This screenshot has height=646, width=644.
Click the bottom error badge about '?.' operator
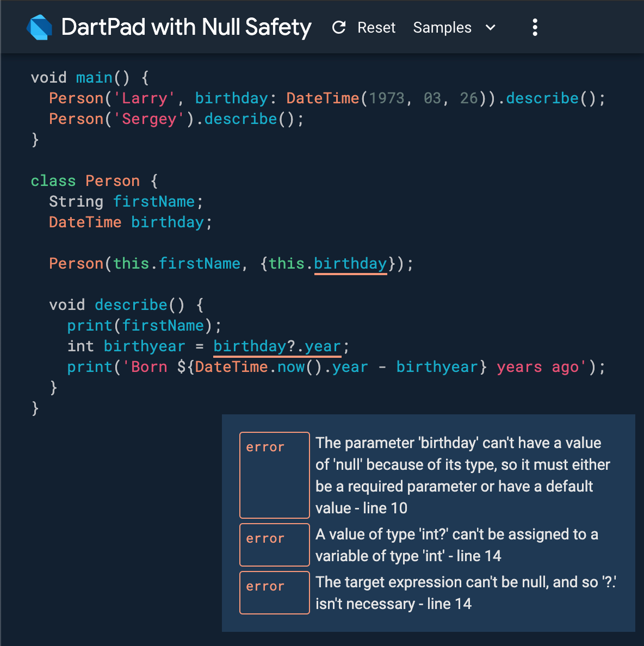tap(274, 592)
